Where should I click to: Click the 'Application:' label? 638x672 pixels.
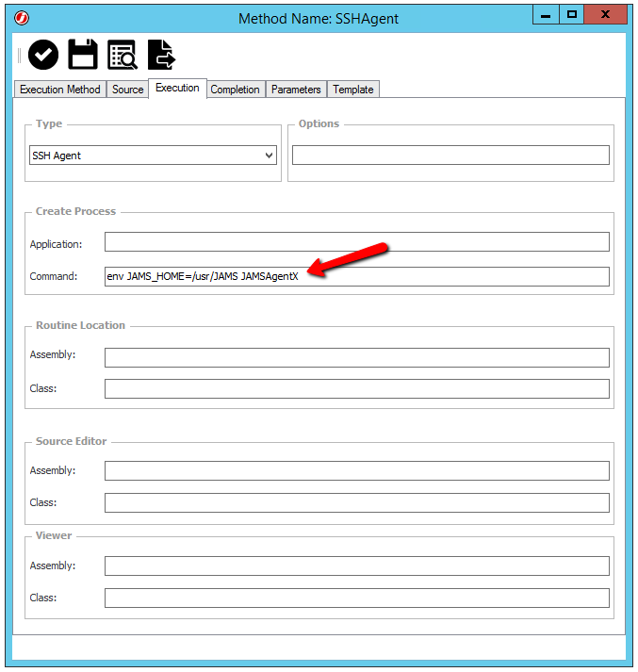[x=56, y=244]
